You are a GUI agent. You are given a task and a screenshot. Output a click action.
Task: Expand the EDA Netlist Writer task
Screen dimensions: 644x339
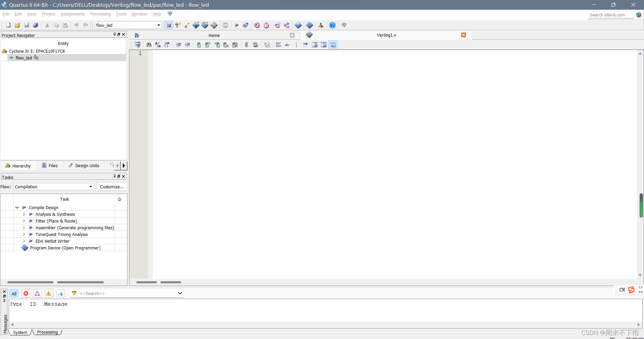click(24, 241)
